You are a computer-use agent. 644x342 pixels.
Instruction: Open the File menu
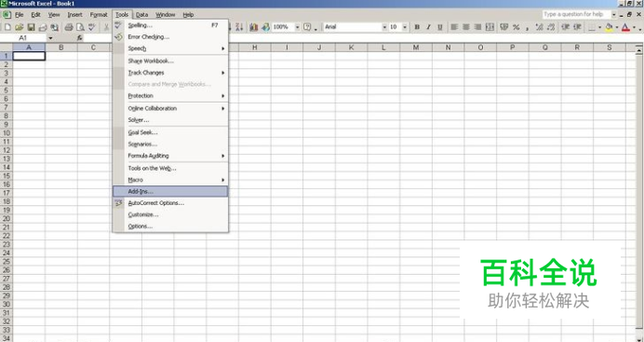click(19, 15)
